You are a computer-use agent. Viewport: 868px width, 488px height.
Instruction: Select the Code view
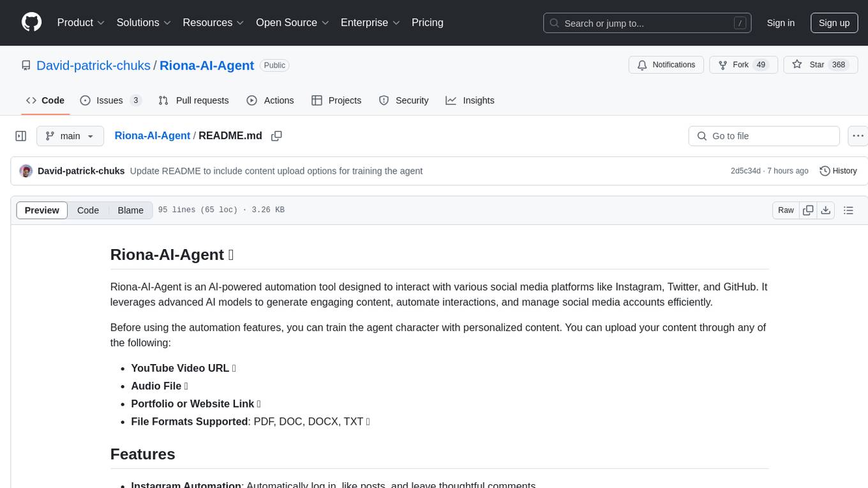click(88, 210)
